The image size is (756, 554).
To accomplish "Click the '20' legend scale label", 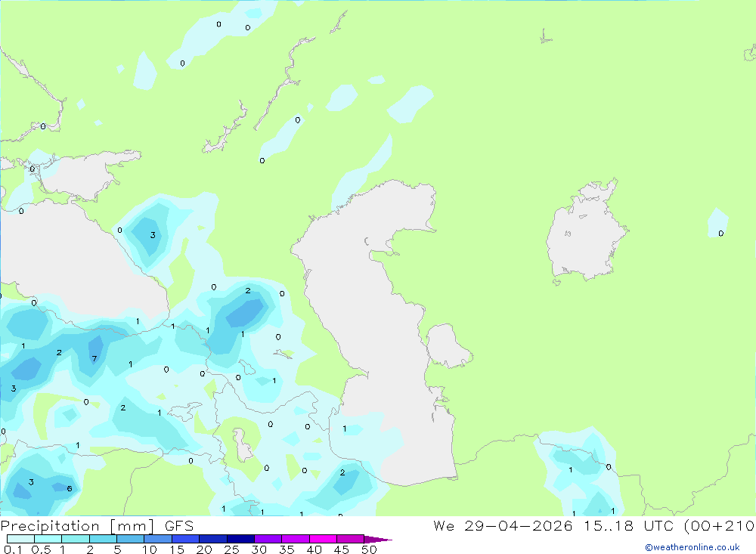I will (x=204, y=549).
